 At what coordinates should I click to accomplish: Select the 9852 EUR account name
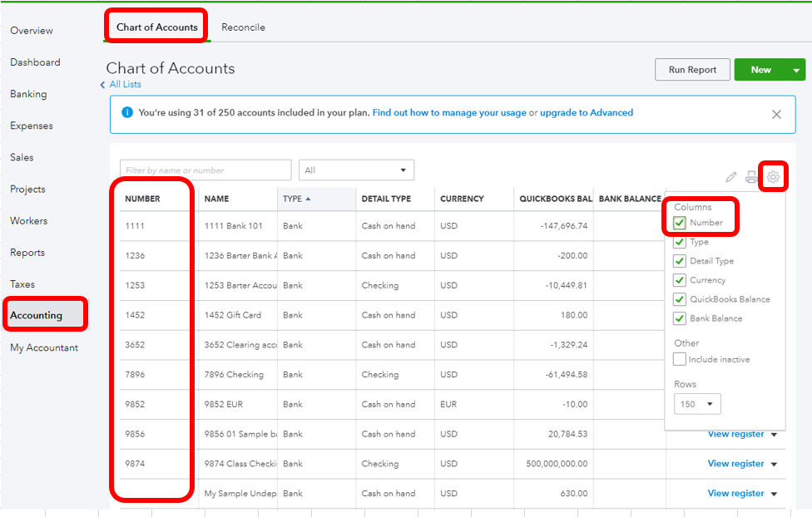pos(224,405)
